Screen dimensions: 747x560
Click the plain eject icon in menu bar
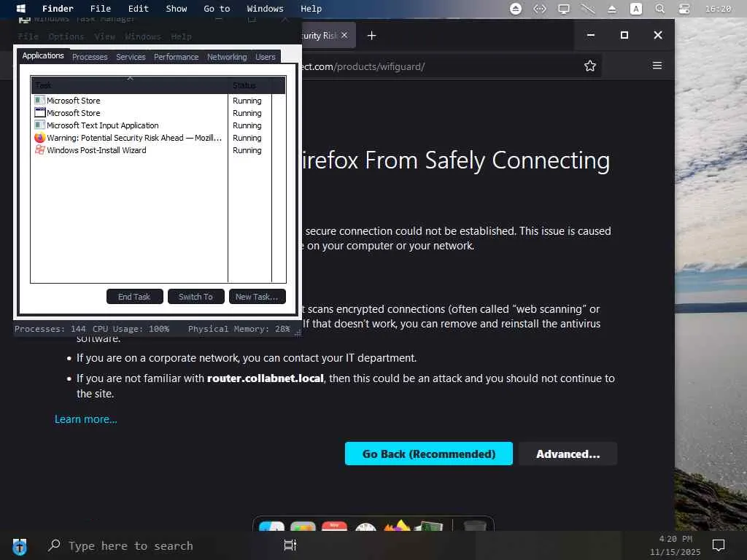coord(612,9)
